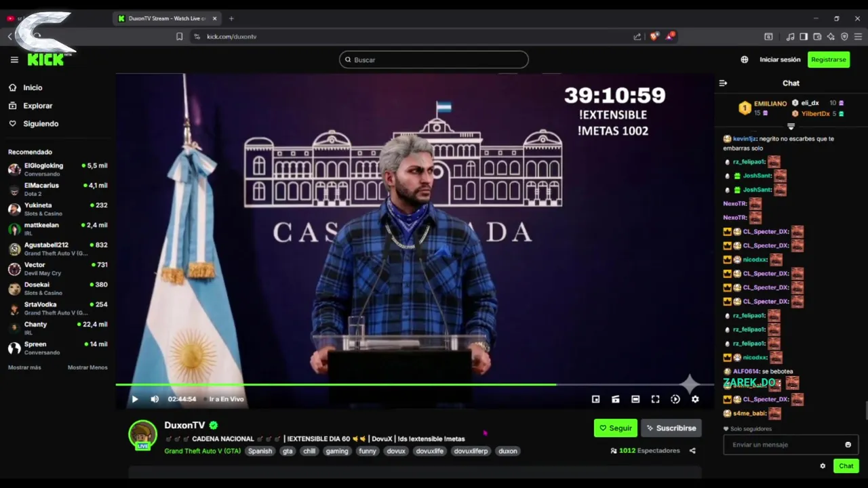
Task: Open chat settings gear
Action: 823,466
